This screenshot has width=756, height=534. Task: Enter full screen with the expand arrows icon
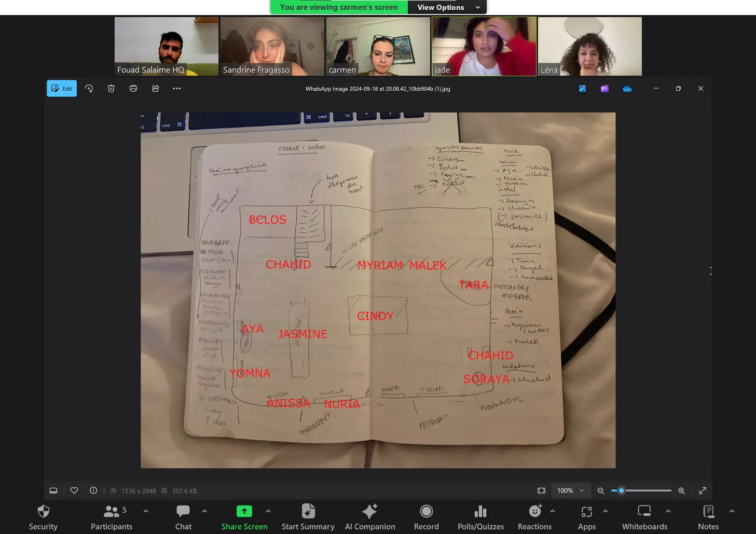click(x=703, y=490)
